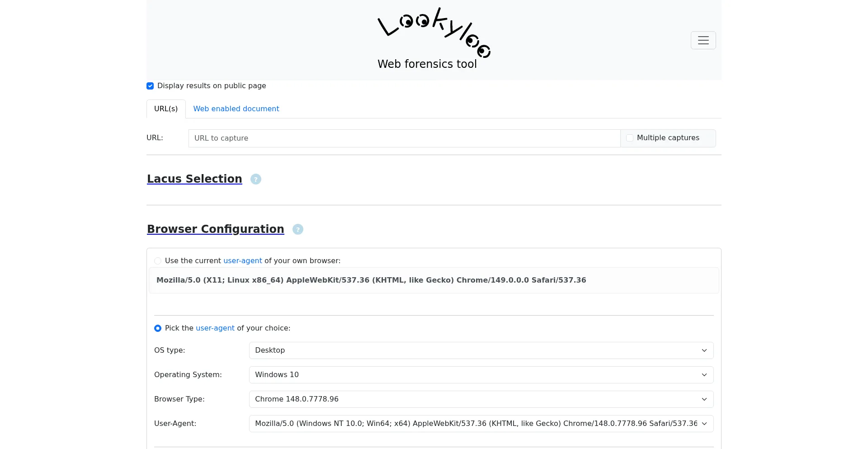Open help icon next to Lacus Selection
The width and height of the screenshot is (868, 449).
[x=256, y=179]
